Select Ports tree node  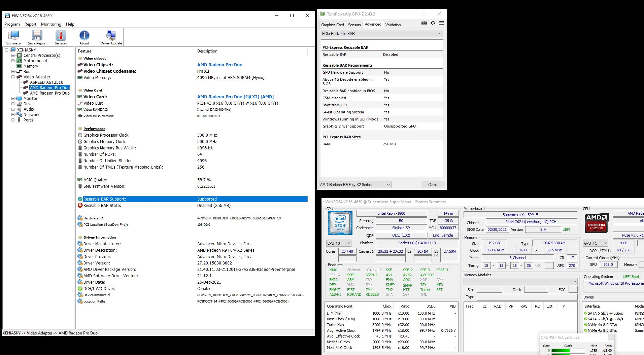[x=28, y=120]
